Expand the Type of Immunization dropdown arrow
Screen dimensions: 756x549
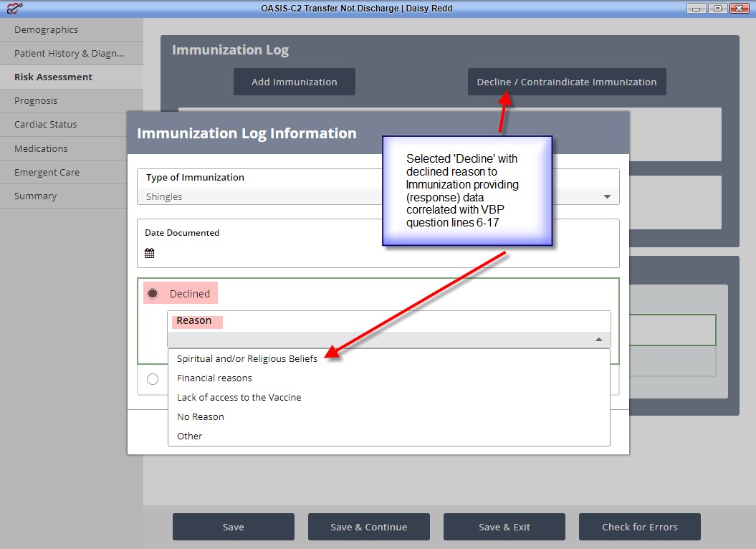(607, 197)
